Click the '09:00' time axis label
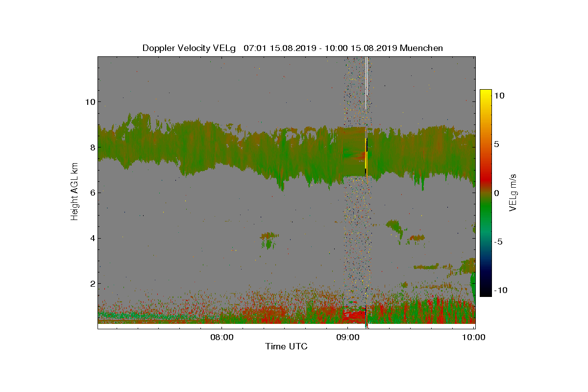The width and height of the screenshot is (588, 392). 348,337
